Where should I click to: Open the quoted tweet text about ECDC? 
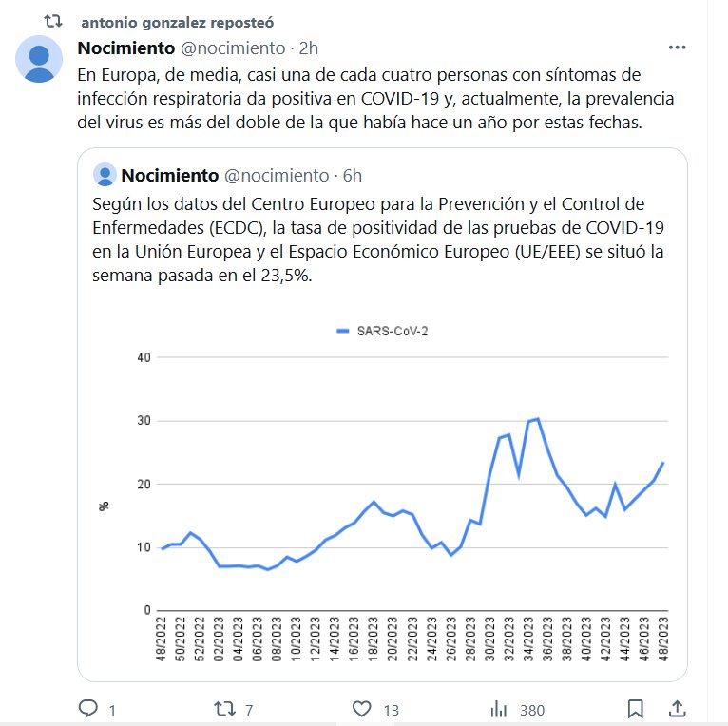(380, 239)
